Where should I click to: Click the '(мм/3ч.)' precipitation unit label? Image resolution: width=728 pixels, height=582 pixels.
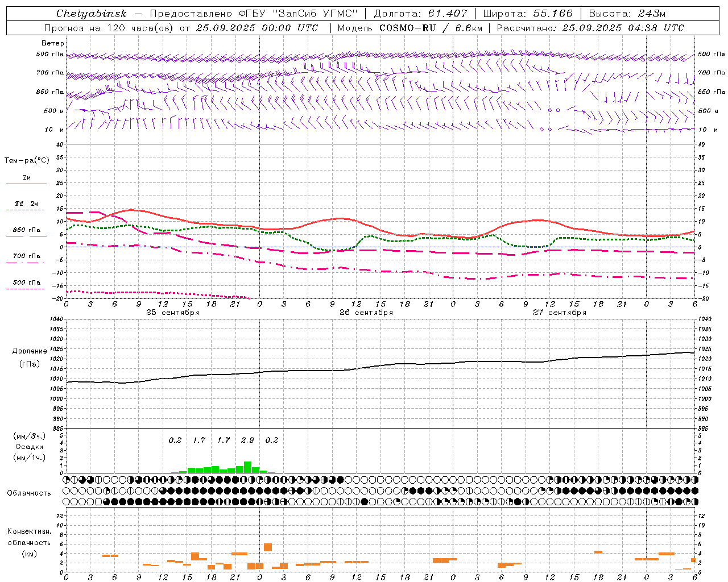coord(30,436)
